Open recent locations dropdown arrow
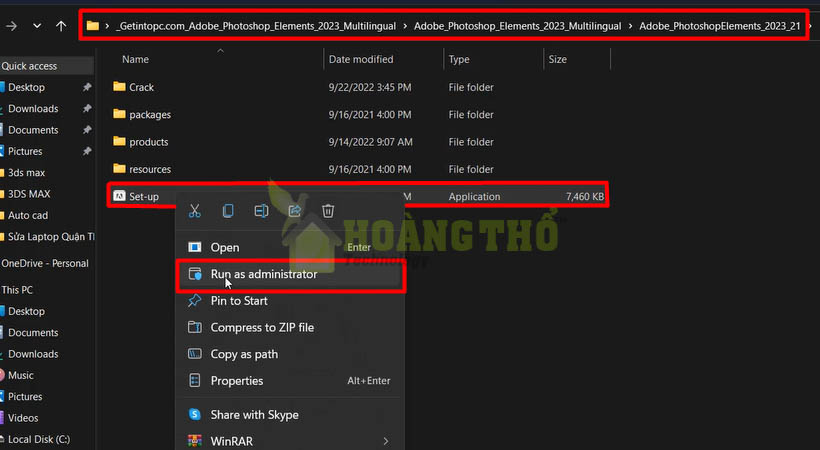This screenshot has width=820, height=450. click(x=37, y=26)
